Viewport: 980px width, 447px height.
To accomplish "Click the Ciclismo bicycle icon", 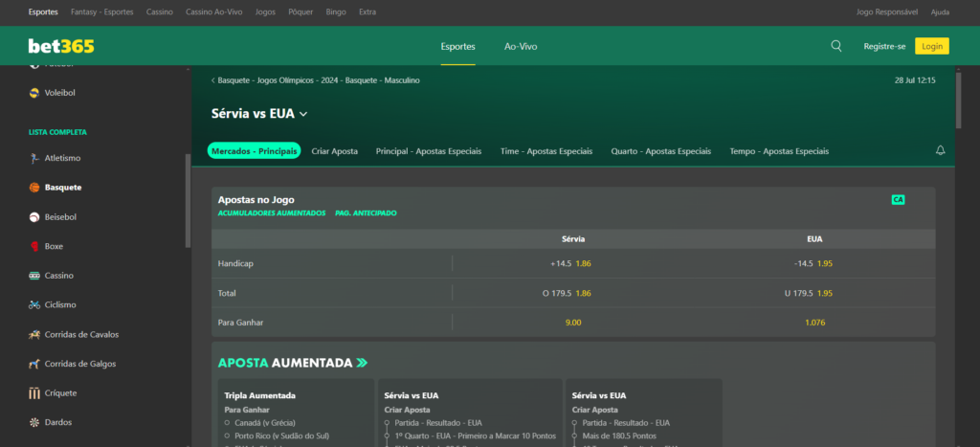I will click(x=34, y=305).
